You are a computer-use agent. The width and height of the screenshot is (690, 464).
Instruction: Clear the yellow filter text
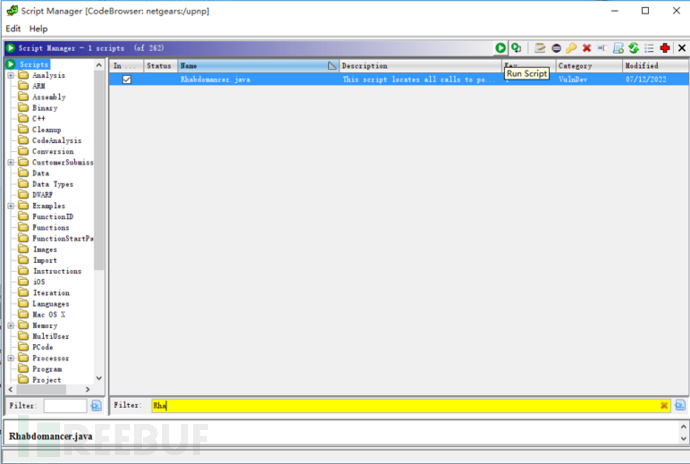pos(664,405)
